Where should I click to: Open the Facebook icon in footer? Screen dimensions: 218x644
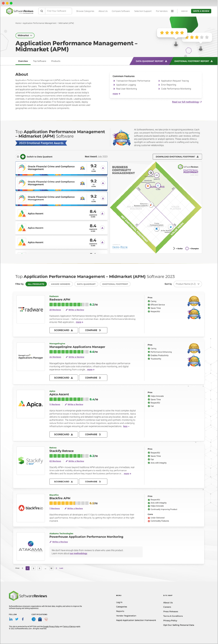click(23, 619)
